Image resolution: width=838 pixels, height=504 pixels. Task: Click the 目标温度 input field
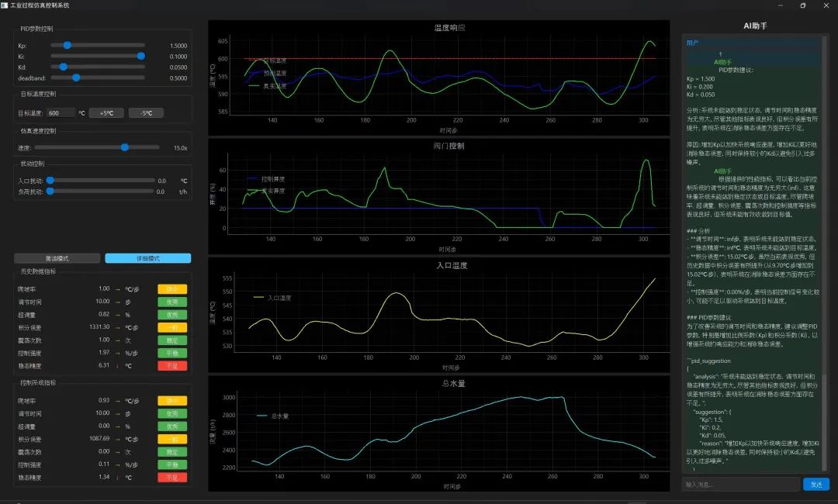pos(61,113)
